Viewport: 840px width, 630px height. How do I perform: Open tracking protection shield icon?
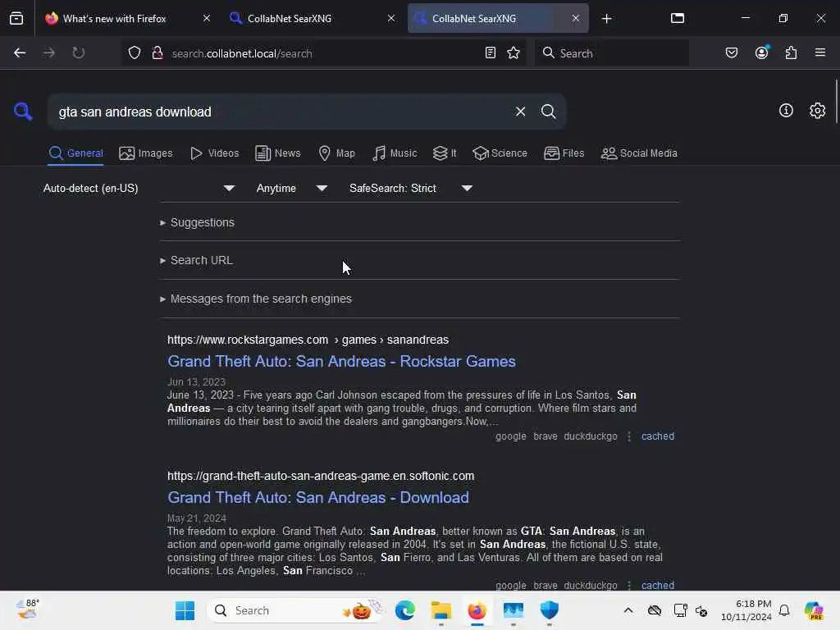pos(135,52)
